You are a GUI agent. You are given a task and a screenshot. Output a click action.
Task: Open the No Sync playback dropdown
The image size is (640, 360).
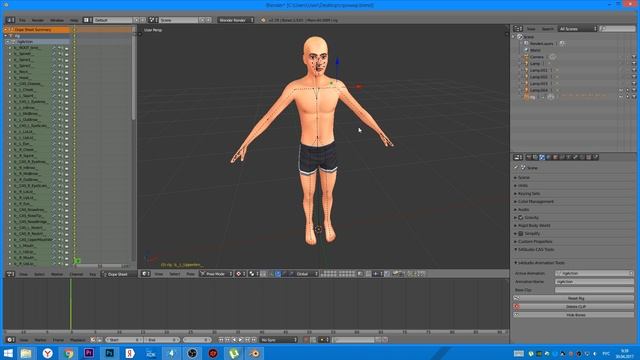(x=278, y=340)
